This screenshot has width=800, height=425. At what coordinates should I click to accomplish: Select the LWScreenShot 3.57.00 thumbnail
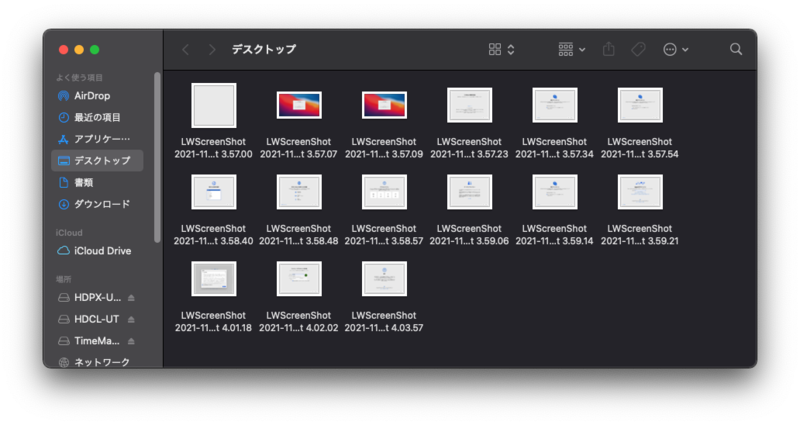tap(214, 105)
